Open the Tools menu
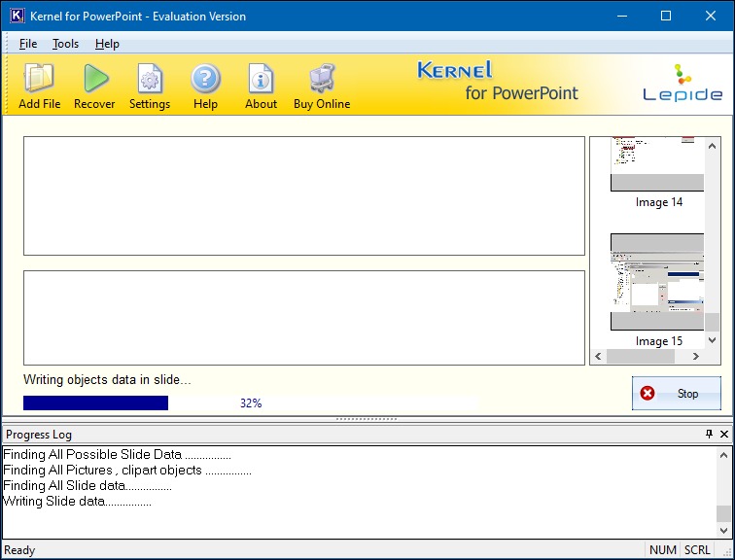Screen dimensions: 735x560 [65, 44]
